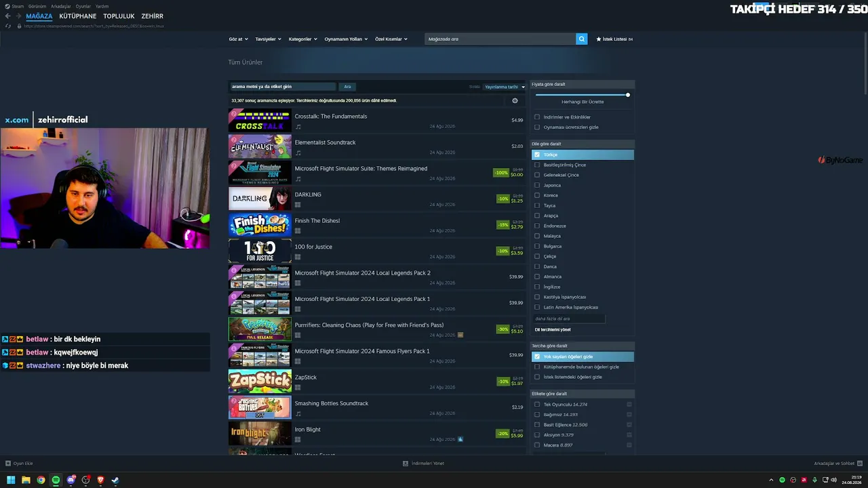Open the Arkadaşlar menu
The width and height of the screenshot is (868, 488).
pos(61,6)
